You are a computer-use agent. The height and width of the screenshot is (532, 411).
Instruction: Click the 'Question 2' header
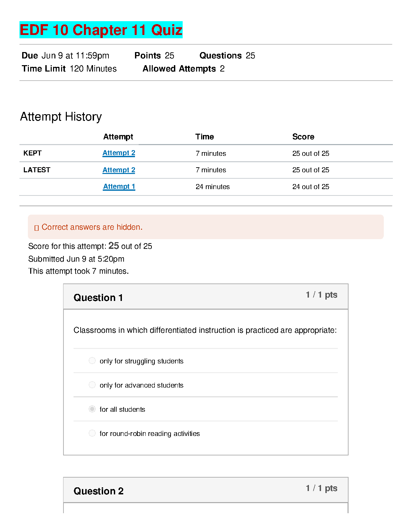(98, 491)
